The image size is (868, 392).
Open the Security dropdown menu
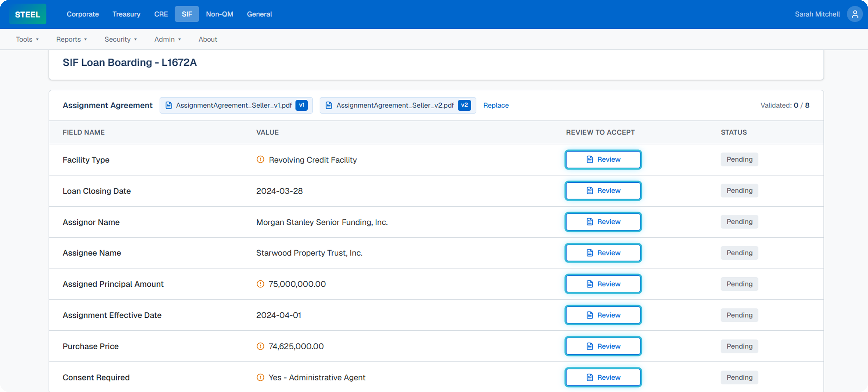click(121, 39)
